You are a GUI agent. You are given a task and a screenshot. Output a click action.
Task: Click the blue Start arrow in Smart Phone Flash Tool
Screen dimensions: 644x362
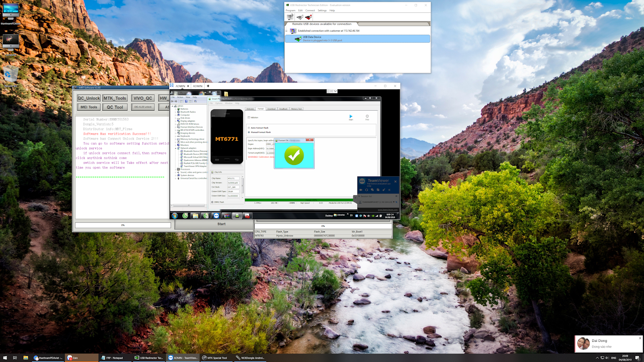tap(351, 116)
